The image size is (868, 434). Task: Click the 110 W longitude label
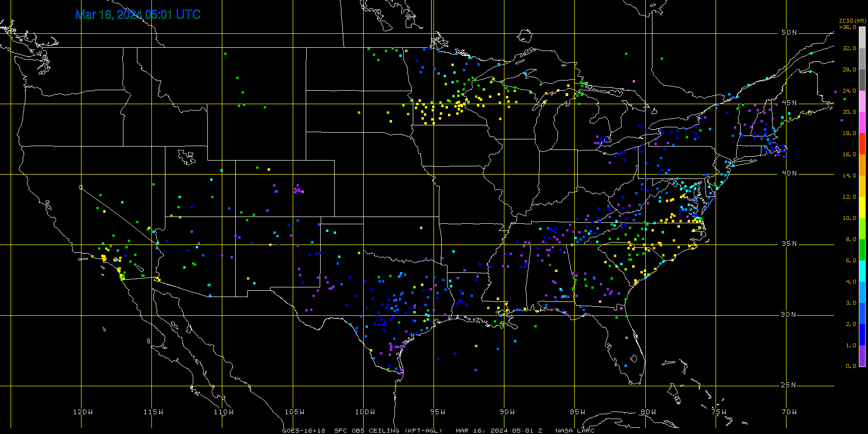(x=224, y=412)
